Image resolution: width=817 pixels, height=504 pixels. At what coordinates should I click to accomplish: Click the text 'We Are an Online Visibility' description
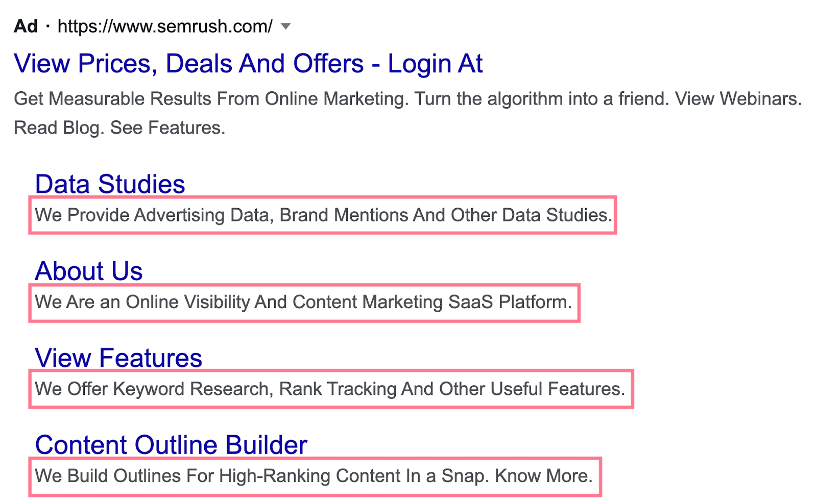click(x=302, y=301)
